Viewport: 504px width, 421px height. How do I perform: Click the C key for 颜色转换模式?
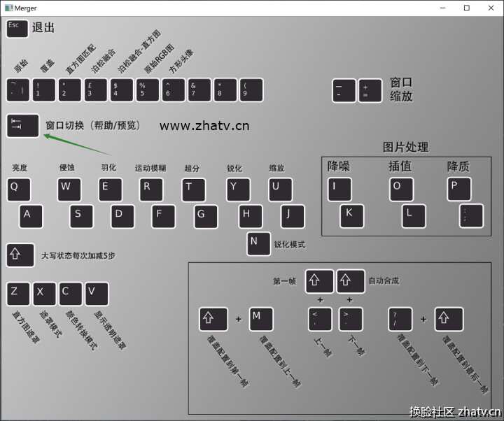(71, 294)
